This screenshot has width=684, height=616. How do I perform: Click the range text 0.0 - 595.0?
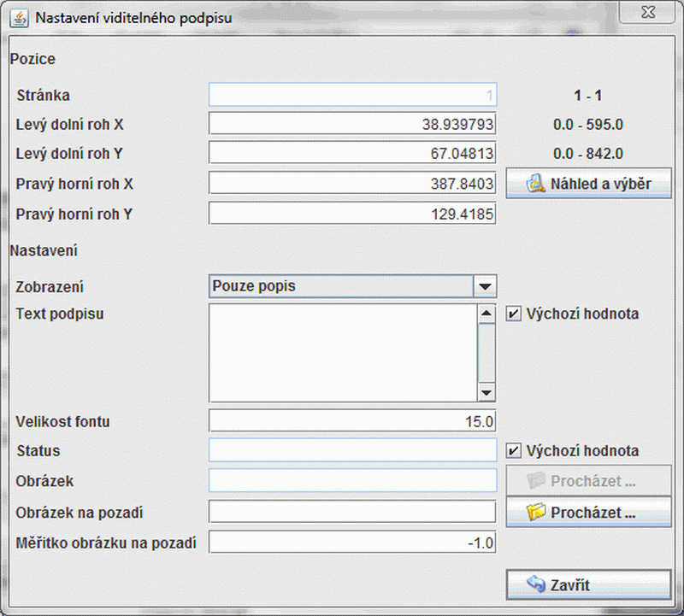click(x=588, y=124)
